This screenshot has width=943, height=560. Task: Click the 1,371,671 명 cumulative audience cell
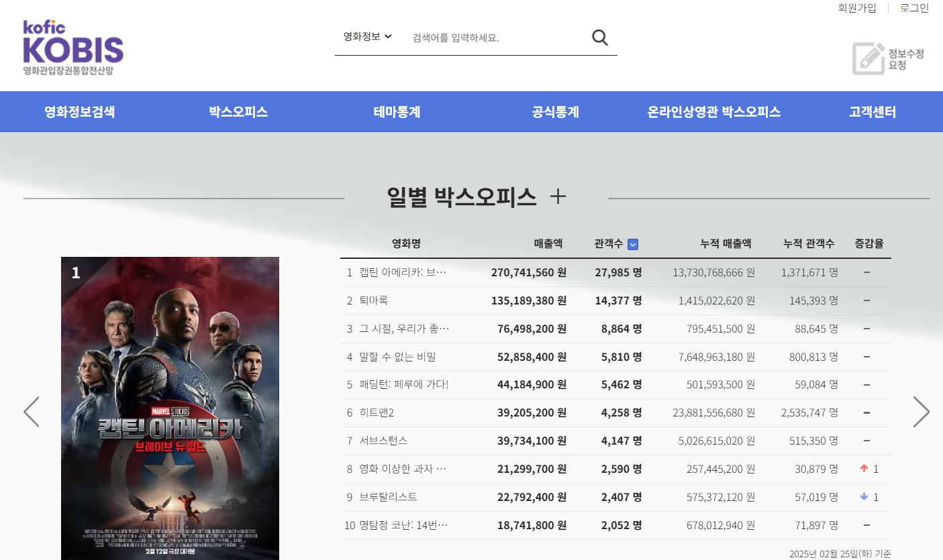click(809, 272)
